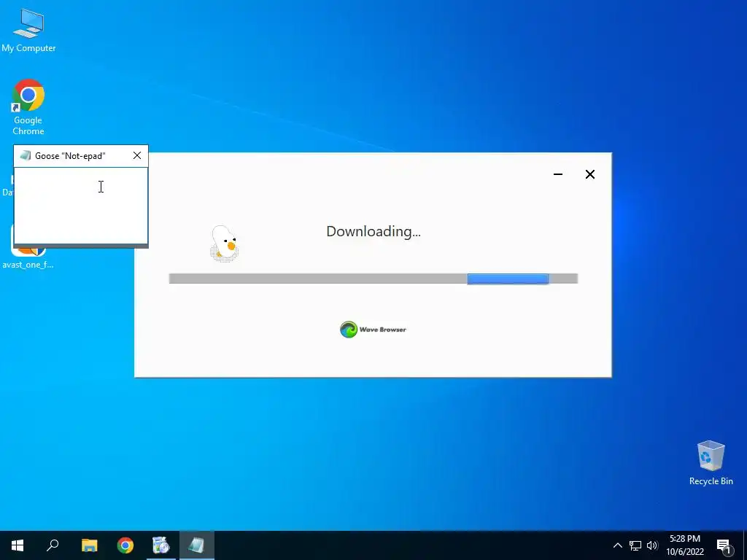
Task: Close the Goose "Not-epad" window
Action: [137, 156]
